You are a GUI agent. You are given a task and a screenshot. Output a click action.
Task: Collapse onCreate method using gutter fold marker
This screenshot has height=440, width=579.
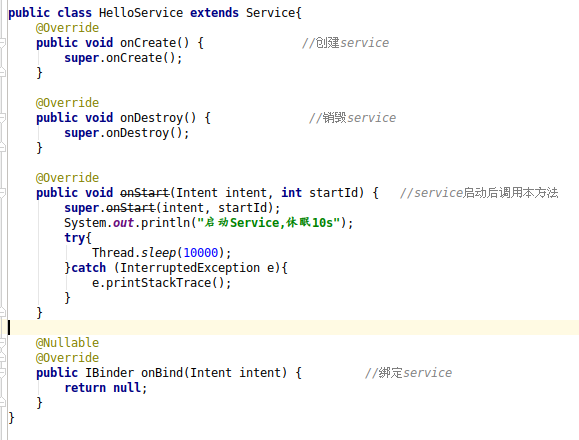(2, 43)
